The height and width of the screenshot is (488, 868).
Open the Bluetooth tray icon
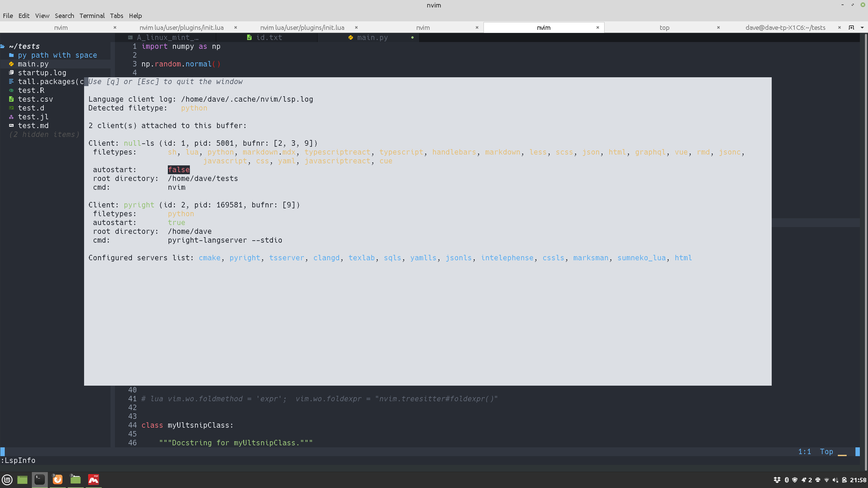pos(786,480)
